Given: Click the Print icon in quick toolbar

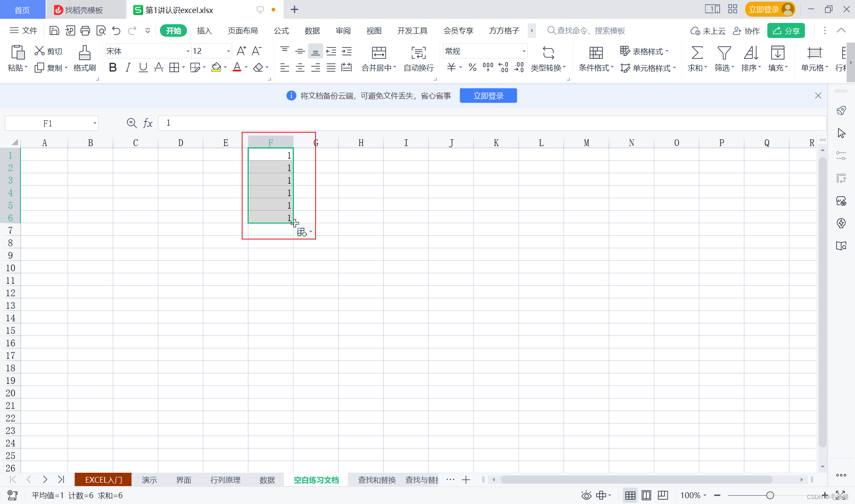Looking at the screenshot, I should [85, 30].
